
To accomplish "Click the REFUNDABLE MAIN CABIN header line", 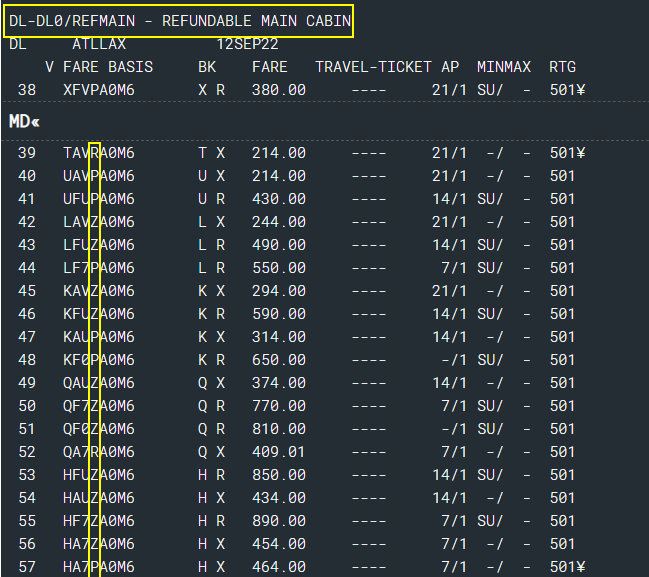I will point(178,21).
